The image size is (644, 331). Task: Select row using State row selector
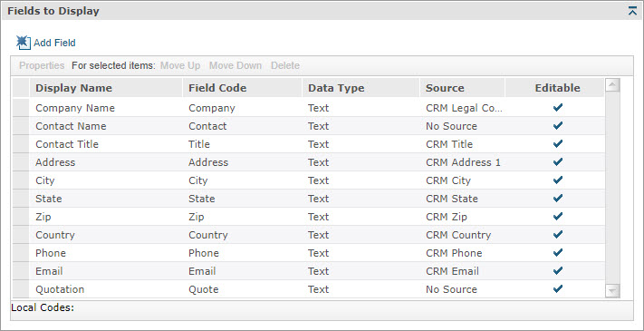(21, 199)
